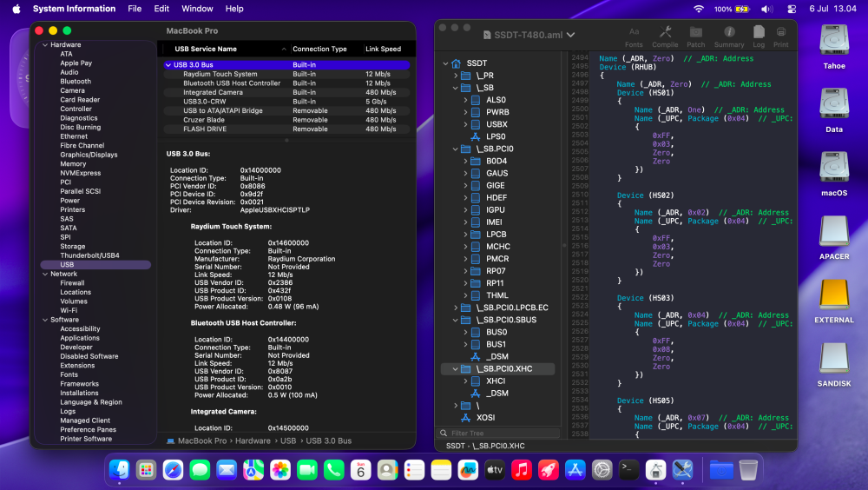Launch Safari from the Dock
This screenshot has width=868, height=490.
point(173,470)
